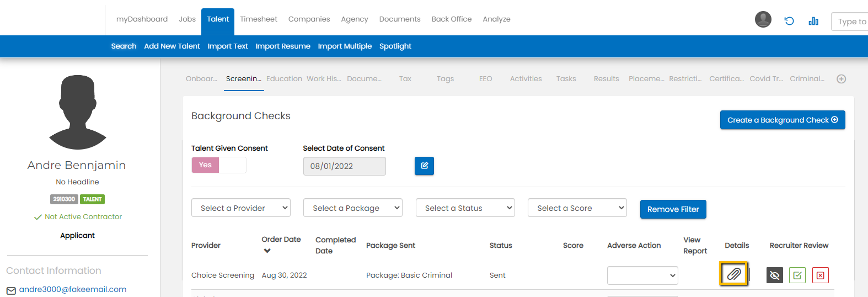Click Add New Talent link

click(x=172, y=46)
